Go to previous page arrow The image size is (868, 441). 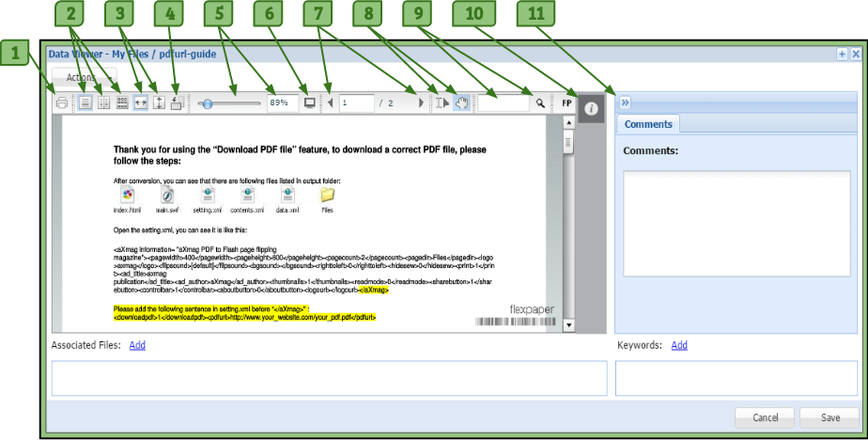point(331,103)
